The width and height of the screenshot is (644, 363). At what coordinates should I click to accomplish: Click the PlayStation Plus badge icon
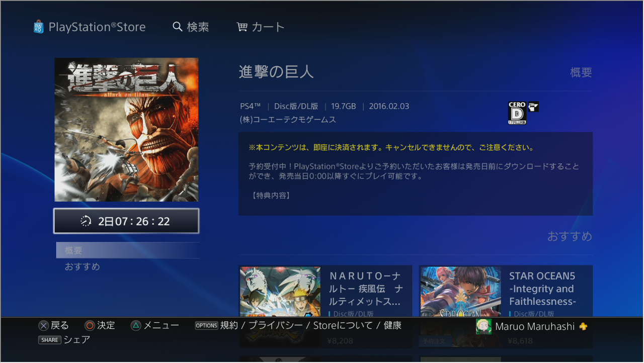(583, 326)
